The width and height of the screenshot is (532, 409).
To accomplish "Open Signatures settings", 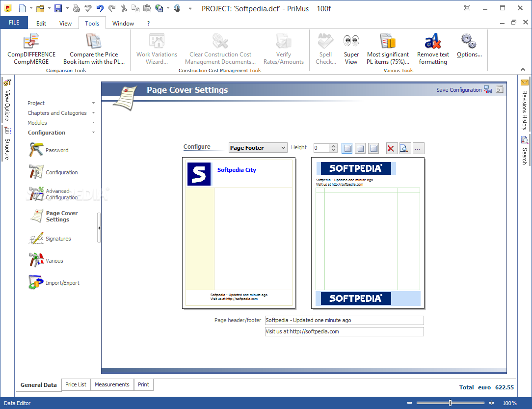I will [x=50, y=239].
